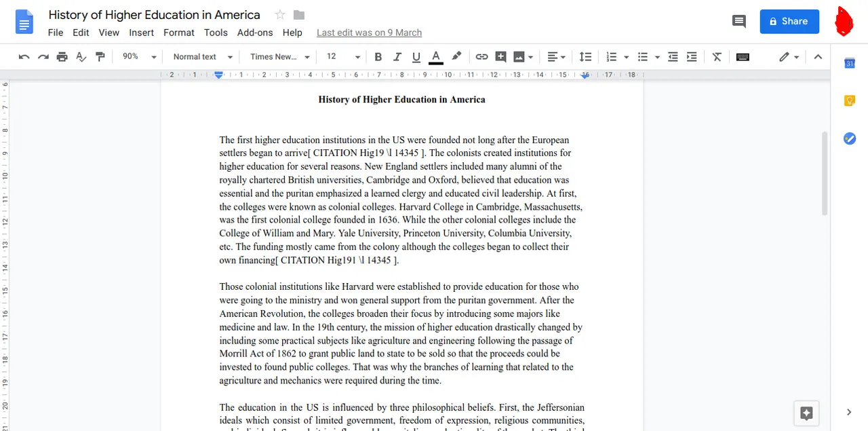Open the zoom level dropdown
Screen dimensions: 868x431
click(139, 57)
